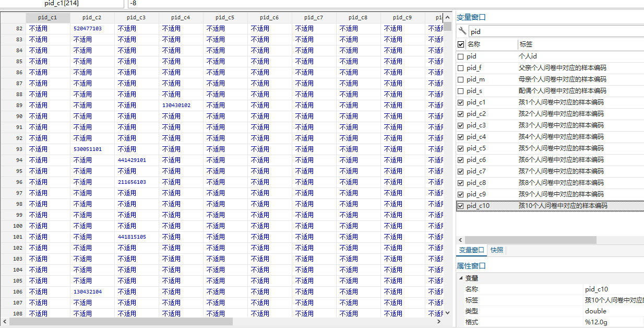Switch to the 快照 tab
The image size is (644, 328).
[497, 250]
